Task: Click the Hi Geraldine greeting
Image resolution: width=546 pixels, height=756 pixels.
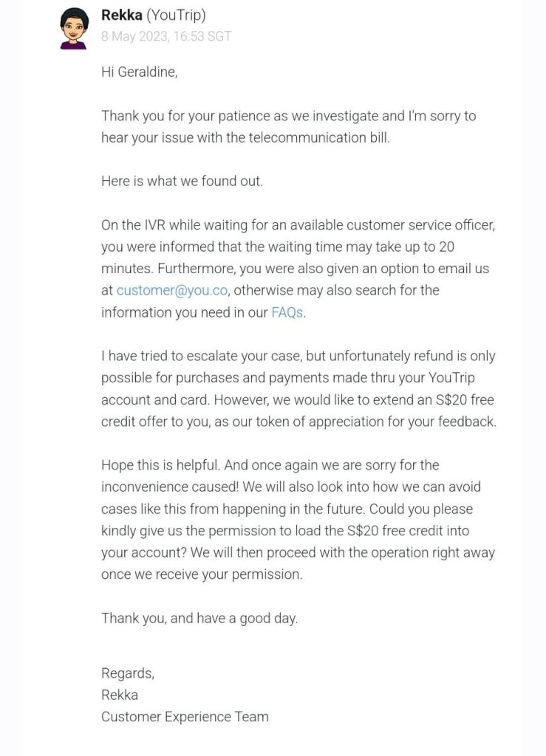Action: point(140,72)
